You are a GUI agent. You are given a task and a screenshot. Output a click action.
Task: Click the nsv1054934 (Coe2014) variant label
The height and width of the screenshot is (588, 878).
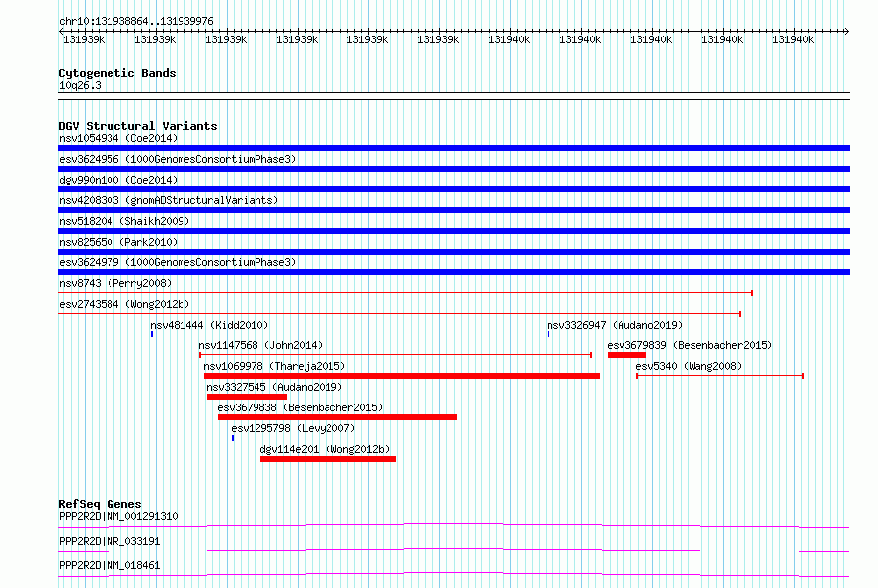[x=118, y=138]
